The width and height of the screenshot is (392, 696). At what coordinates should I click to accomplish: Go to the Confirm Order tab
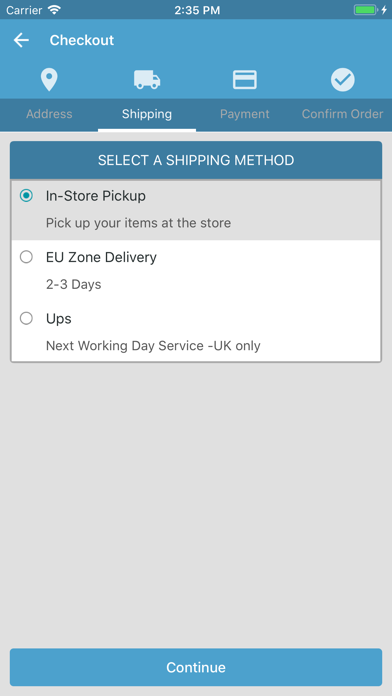(x=342, y=114)
